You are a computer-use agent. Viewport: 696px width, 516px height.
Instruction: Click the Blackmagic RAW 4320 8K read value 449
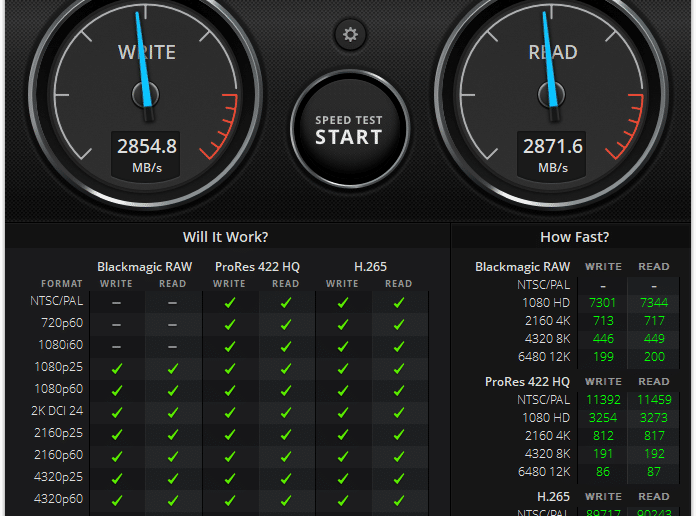654,339
